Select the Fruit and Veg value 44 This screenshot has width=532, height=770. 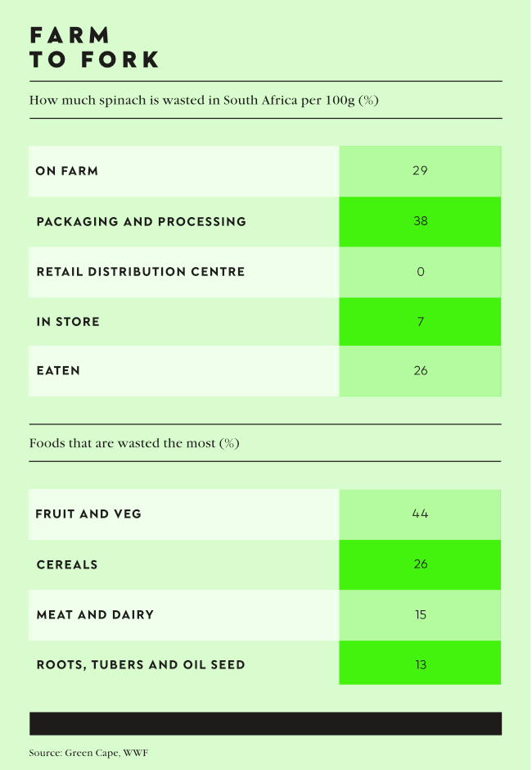420,514
